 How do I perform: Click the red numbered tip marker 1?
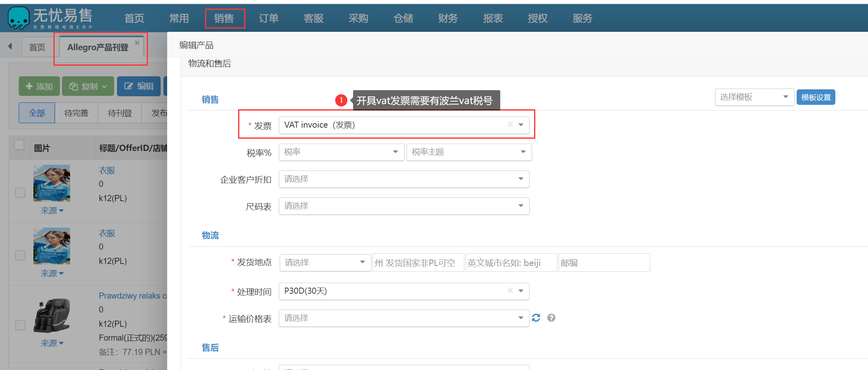tap(341, 100)
